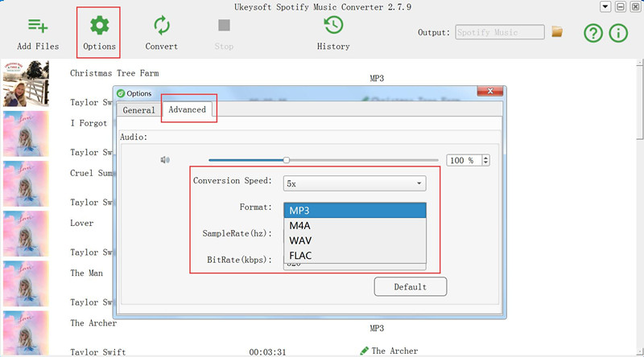Click the Cruel Summer album thumbnail
The width and height of the screenshot is (644, 357).
[x=26, y=184]
